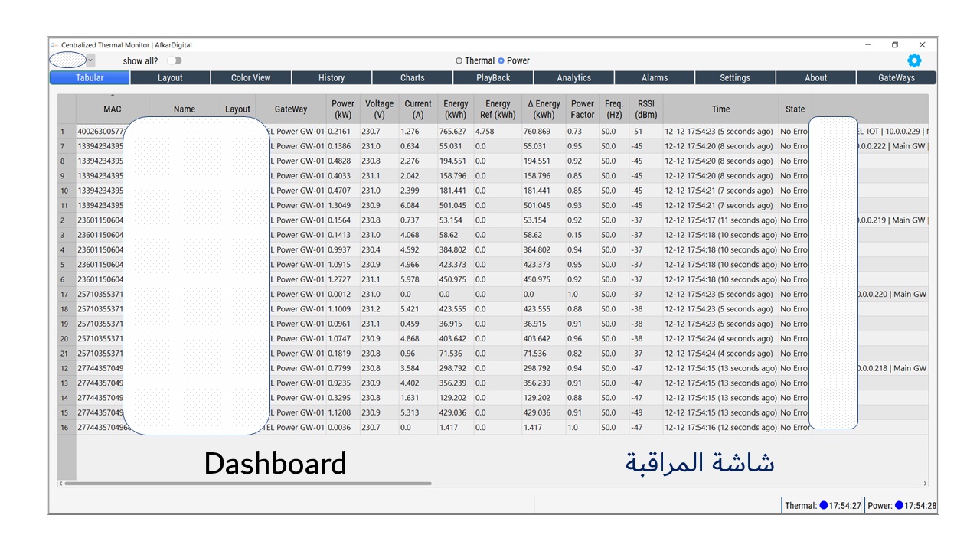This screenshot has width=980, height=551.
Task: Click the Thermal status blue indicator dot
Action: [824, 505]
